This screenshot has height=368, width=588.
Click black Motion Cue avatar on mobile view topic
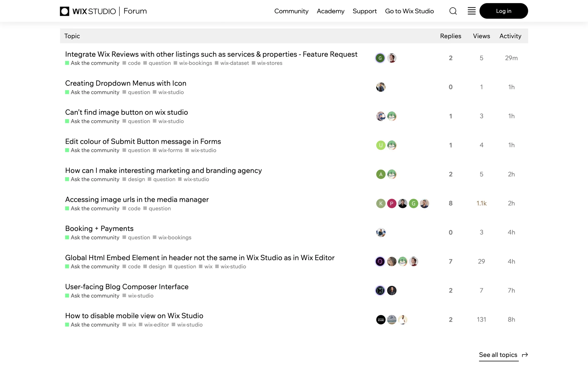(381, 320)
